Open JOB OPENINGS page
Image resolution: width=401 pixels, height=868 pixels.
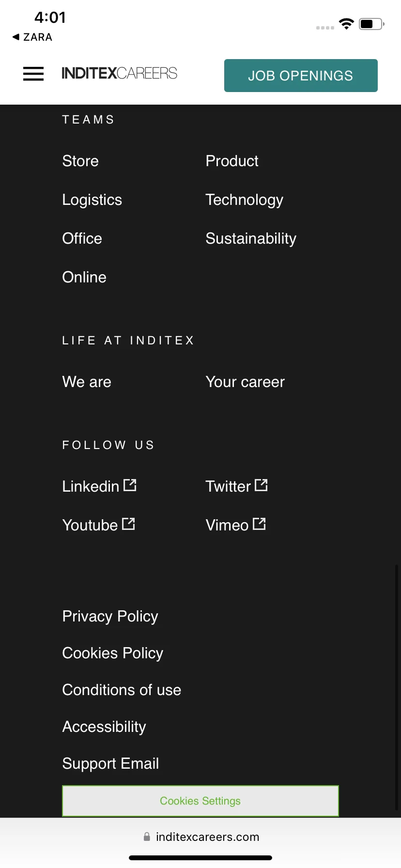pyautogui.click(x=301, y=76)
